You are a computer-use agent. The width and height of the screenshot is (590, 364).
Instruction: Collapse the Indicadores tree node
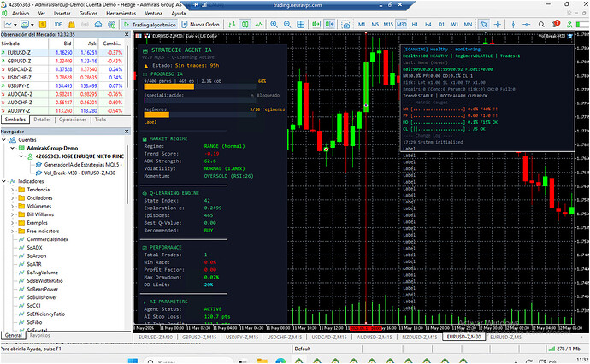point(4,181)
